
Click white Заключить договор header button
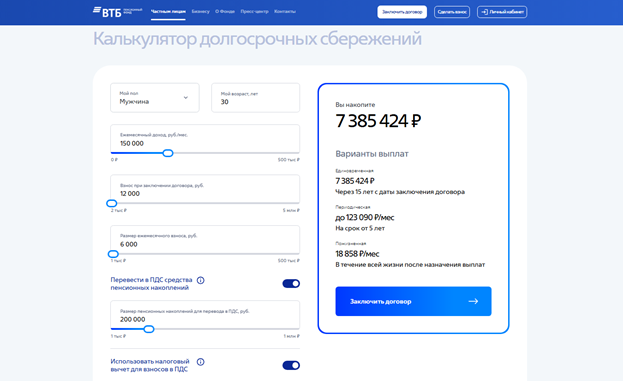pyautogui.click(x=402, y=12)
